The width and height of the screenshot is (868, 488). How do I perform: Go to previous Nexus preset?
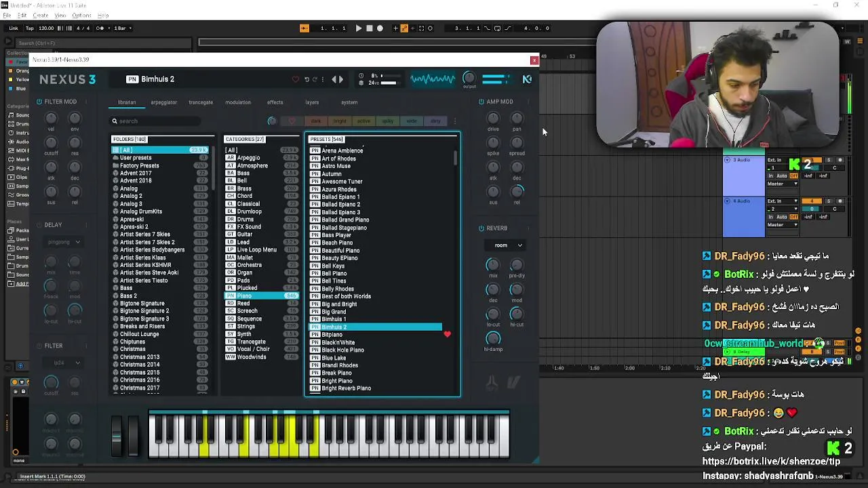(x=334, y=79)
